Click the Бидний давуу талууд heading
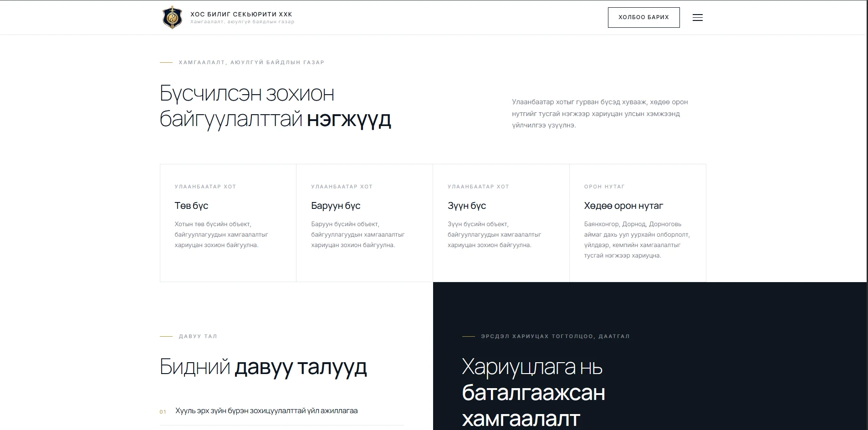 [263, 367]
